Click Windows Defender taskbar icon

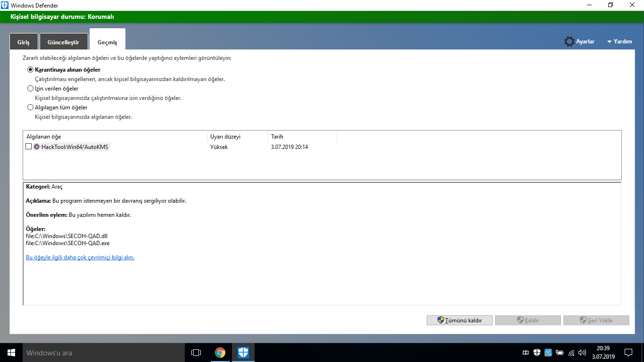coord(243,353)
